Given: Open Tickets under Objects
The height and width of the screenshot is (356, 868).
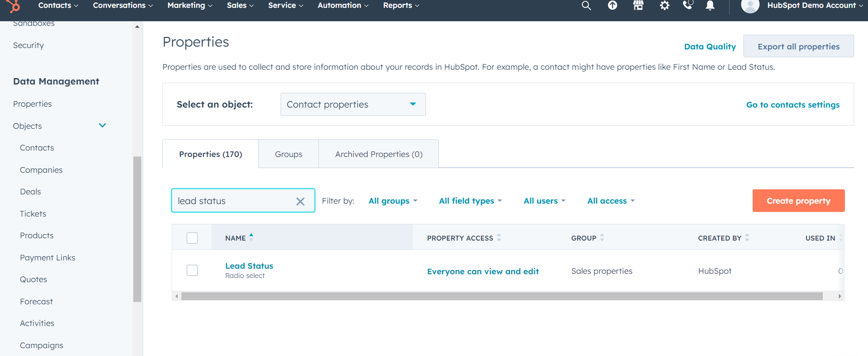Looking at the screenshot, I should 33,214.
